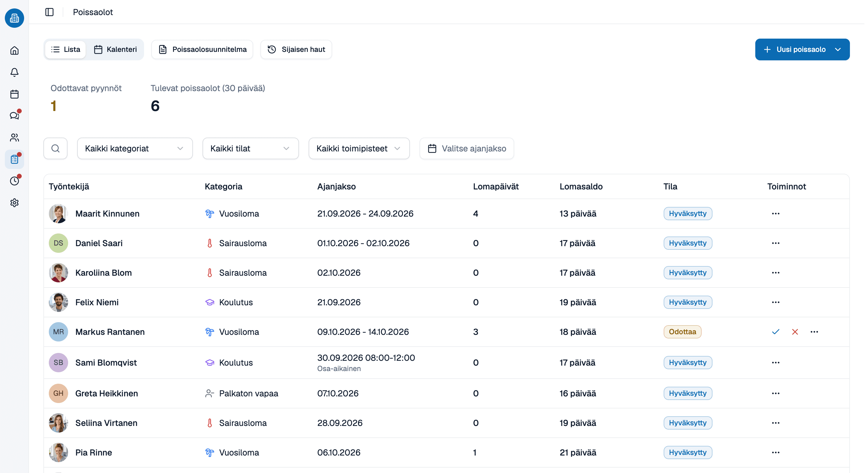Select the Seliina Virtanen row name
Viewport: 868px width, 473px height.
106,423
